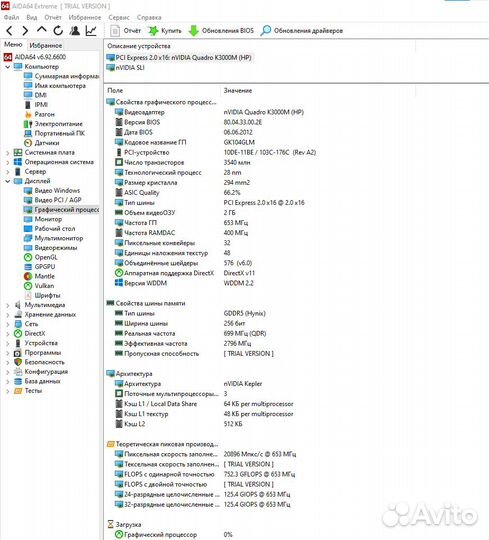Go up one level with Up arrow

[x=42, y=30]
